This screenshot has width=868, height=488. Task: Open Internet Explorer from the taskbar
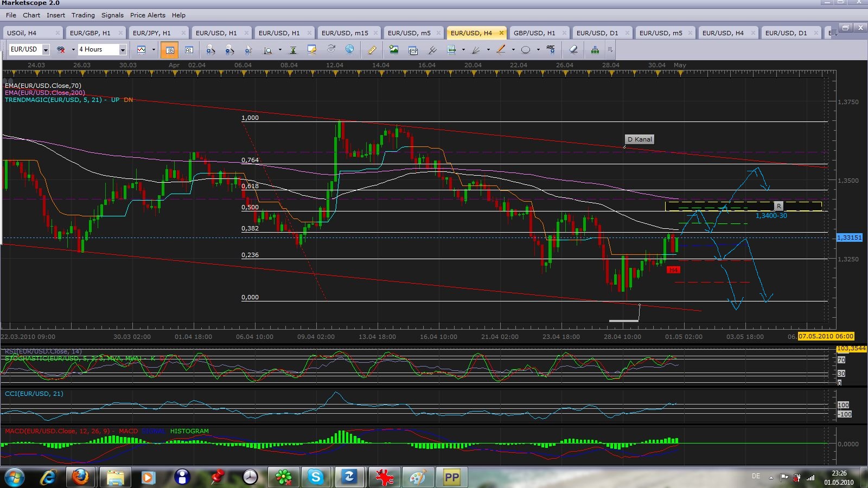(48, 477)
